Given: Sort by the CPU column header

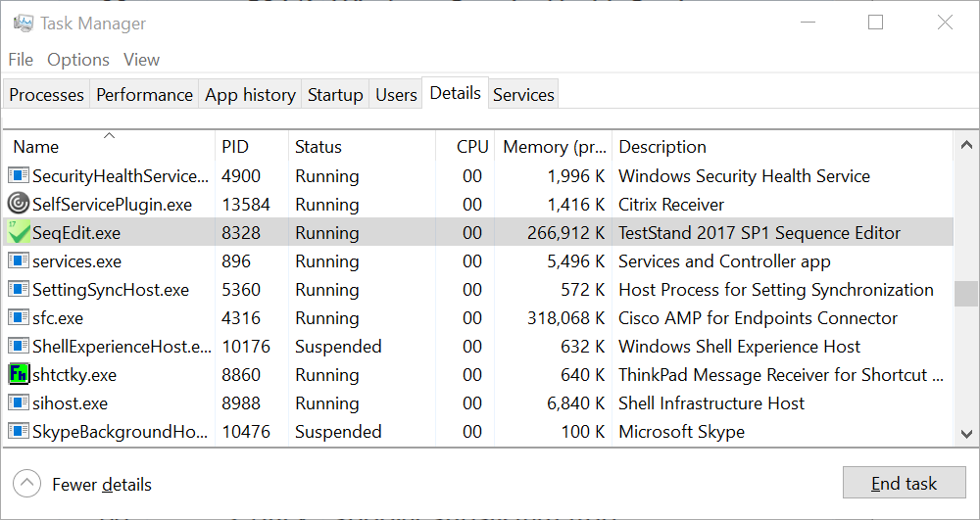Looking at the screenshot, I should pyautogui.click(x=471, y=147).
